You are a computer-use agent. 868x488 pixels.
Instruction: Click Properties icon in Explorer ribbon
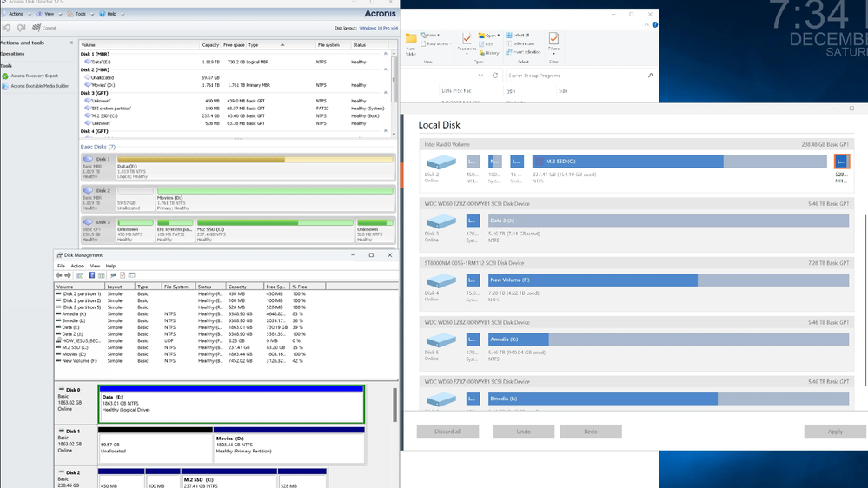(x=467, y=43)
